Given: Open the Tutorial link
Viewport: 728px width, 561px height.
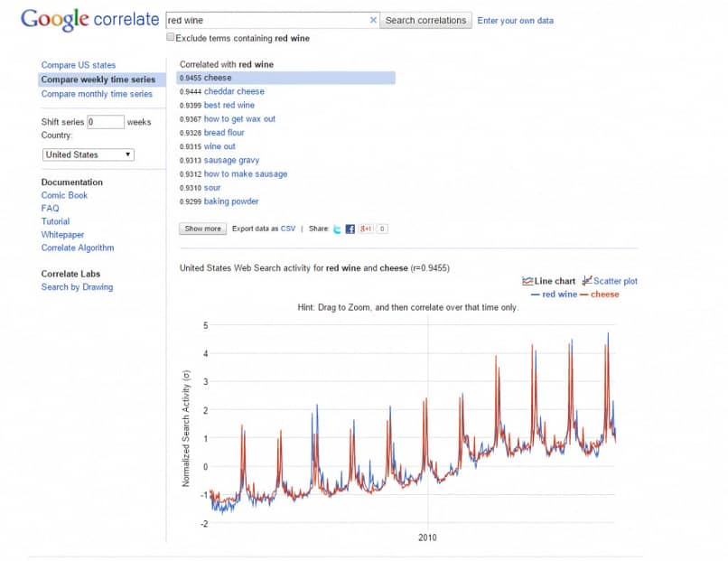Looking at the screenshot, I should click(55, 221).
